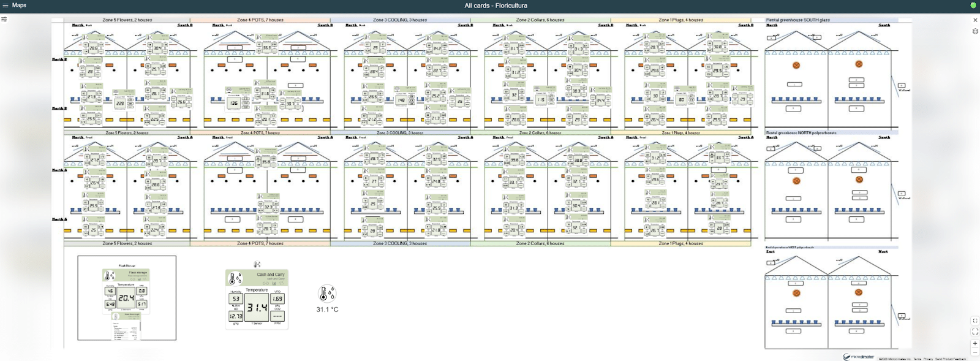Select the Zone 5 Flowers, 2 houses header
The height and width of the screenshot is (361, 980).
[x=127, y=20]
